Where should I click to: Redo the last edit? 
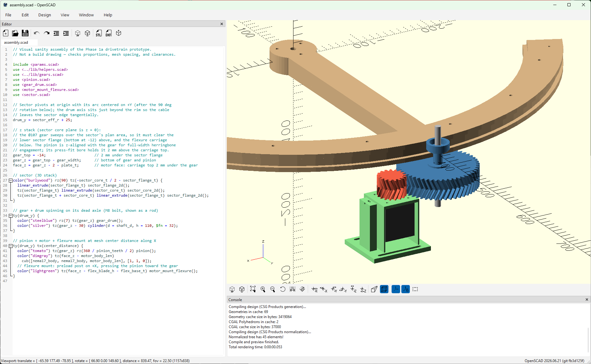[x=47, y=33]
